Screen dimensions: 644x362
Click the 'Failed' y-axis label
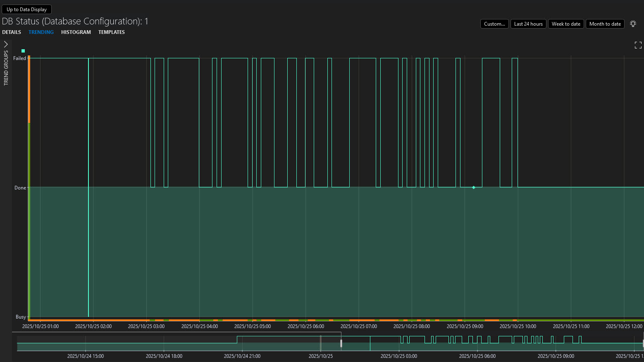click(x=19, y=58)
